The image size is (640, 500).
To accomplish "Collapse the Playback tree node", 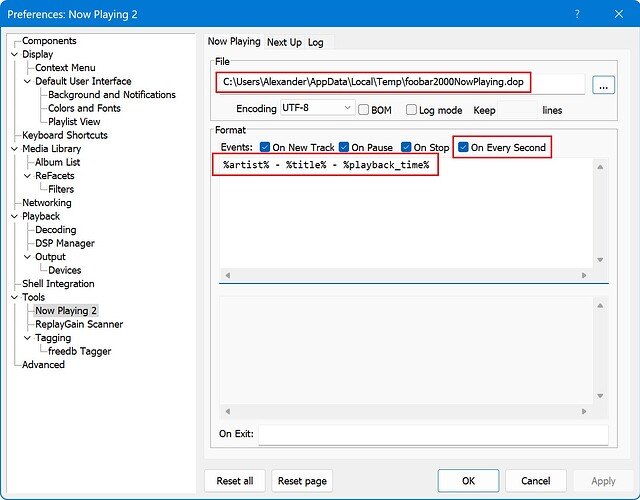I will point(15,216).
